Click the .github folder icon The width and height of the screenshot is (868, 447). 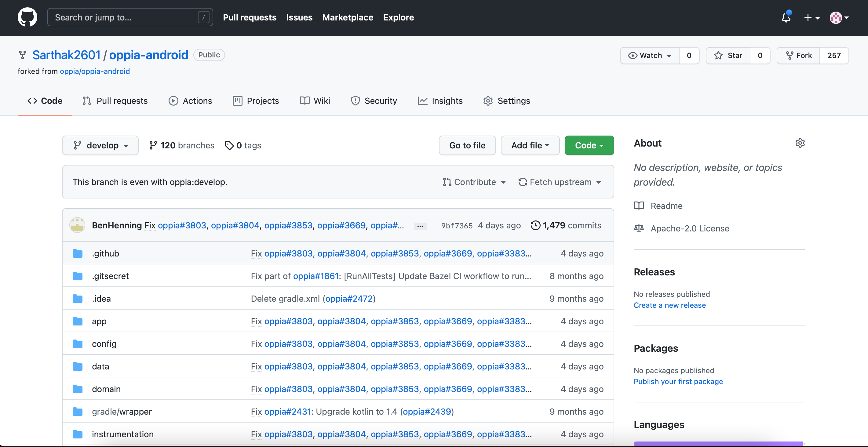pos(78,253)
